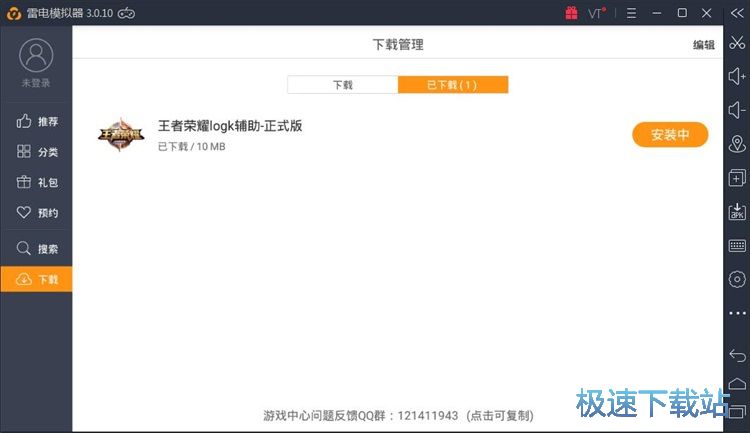Image resolution: width=750 pixels, height=433 pixels.
Task: Click the 王者荣耀logk辅助-正式版 title
Action: (x=230, y=126)
